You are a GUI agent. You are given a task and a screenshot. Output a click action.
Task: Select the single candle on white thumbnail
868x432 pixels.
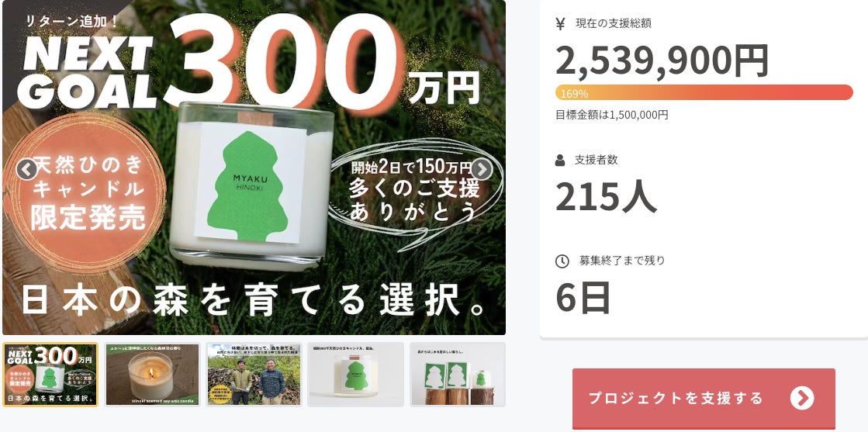pos(355,375)
